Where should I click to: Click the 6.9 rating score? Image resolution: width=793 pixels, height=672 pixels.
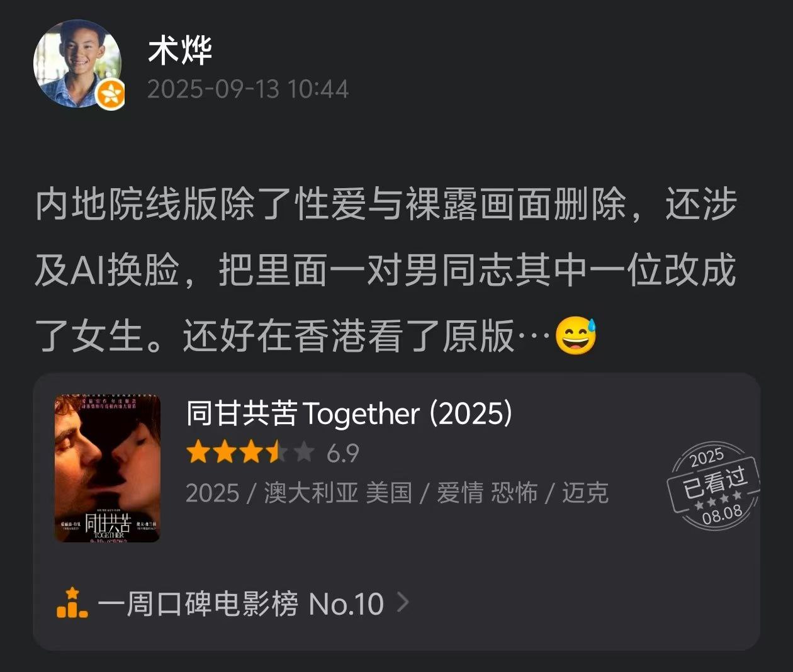coord(343,452)
